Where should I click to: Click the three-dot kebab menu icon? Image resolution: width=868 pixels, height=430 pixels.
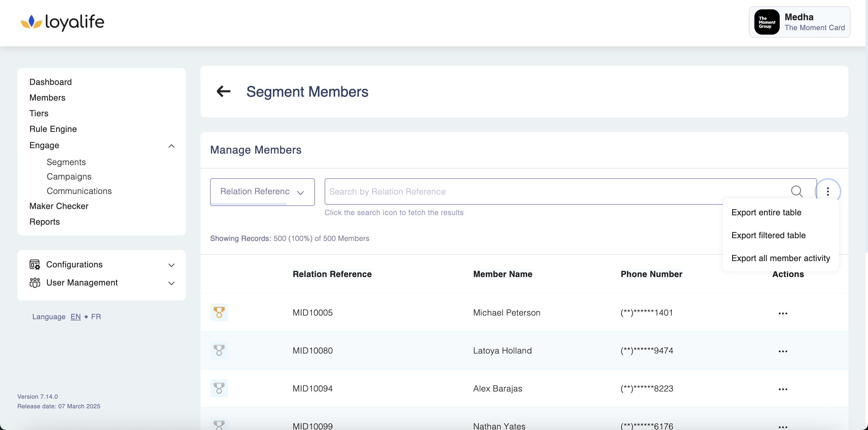(828, 191)
